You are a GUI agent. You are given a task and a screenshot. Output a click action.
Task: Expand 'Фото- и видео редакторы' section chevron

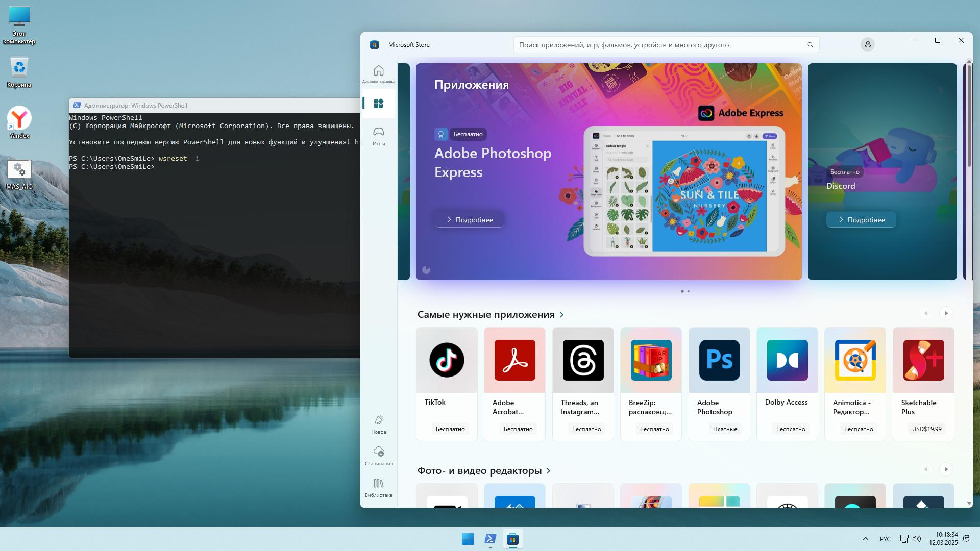[549, 471]
